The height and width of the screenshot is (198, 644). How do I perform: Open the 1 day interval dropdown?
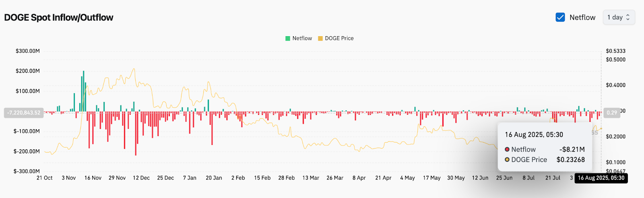[618, 17]
